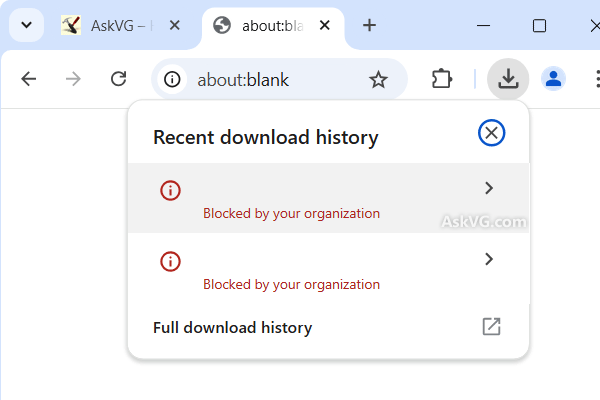Close the AskVG tab
The height and width of the screenshot is (400, 600).
pyautogui.click(x=174, y=26)
